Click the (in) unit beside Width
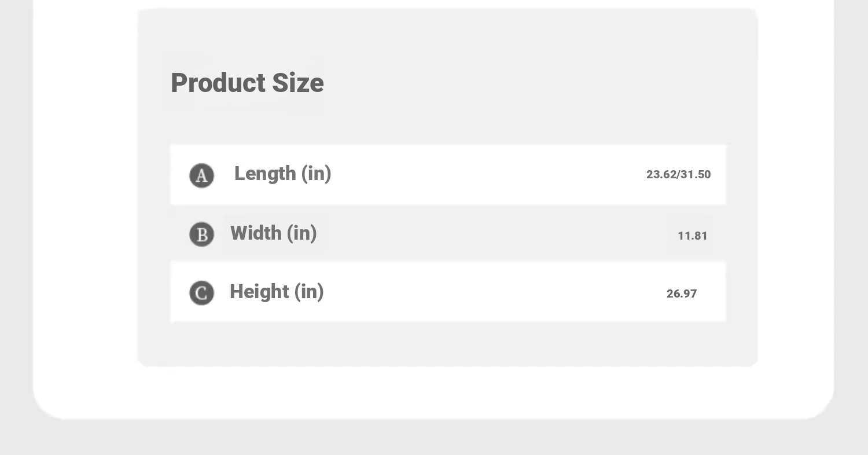 tap(302, 233)
